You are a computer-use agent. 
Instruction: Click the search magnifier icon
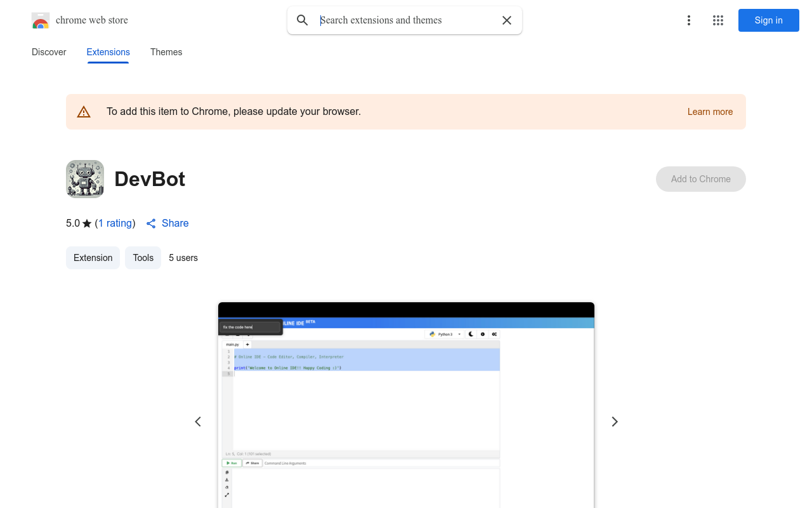point(303,20)
